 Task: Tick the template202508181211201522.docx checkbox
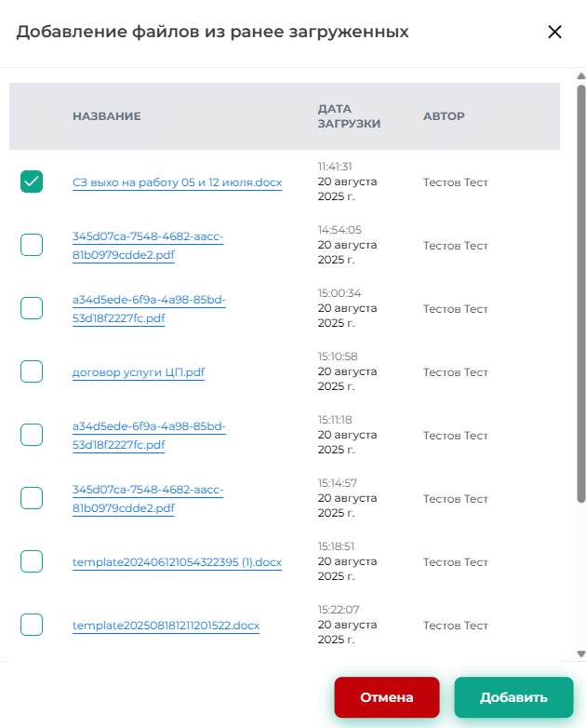[x=32, y=625]
